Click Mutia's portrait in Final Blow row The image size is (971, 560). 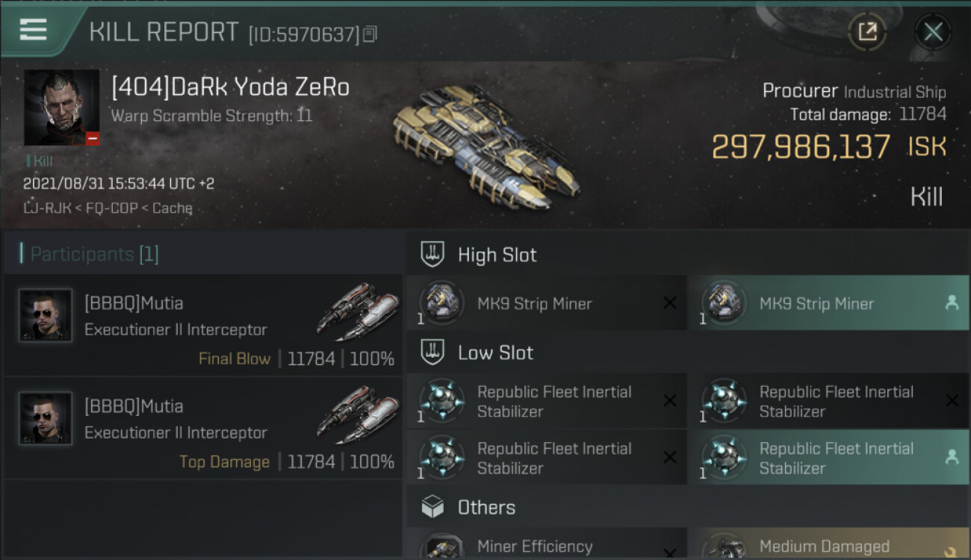(x=46, y=315)
